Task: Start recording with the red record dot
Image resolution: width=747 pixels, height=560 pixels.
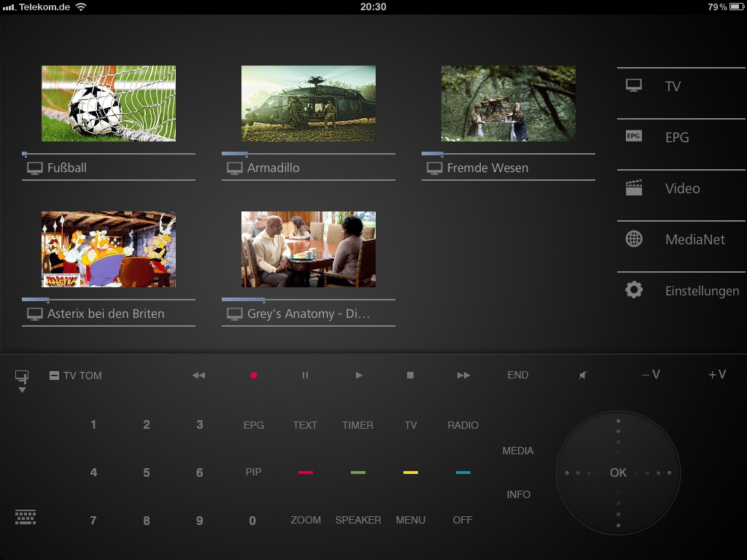Action: (253, 375)
